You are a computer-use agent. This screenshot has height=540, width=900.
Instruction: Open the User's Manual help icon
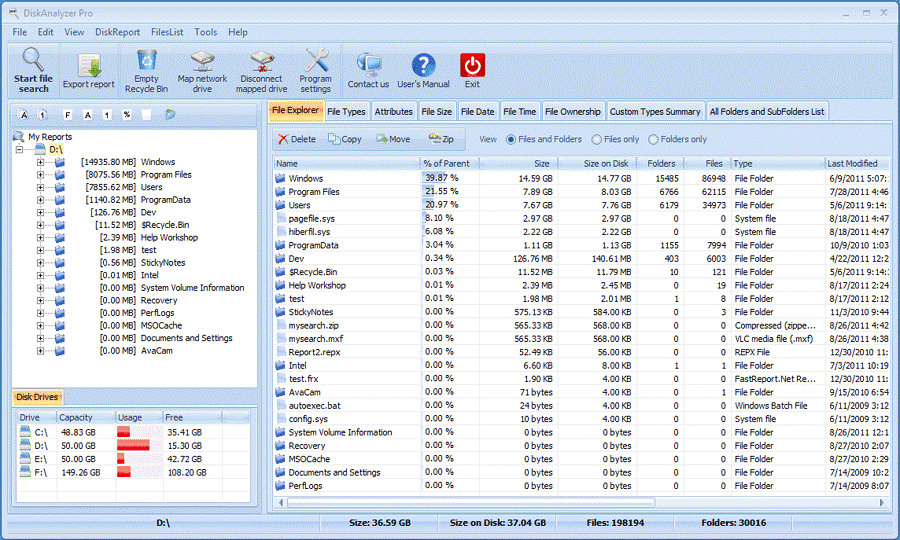[x=424, y=65]
